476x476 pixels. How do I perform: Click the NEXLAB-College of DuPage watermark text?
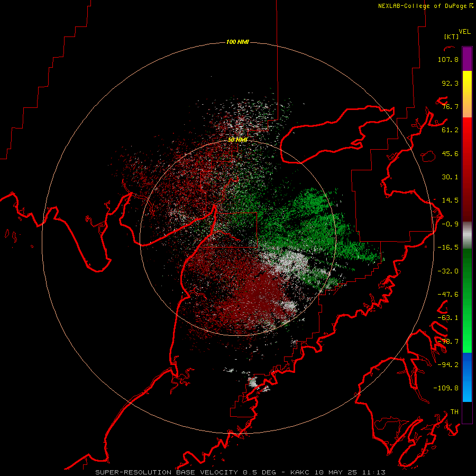[425, 6]
